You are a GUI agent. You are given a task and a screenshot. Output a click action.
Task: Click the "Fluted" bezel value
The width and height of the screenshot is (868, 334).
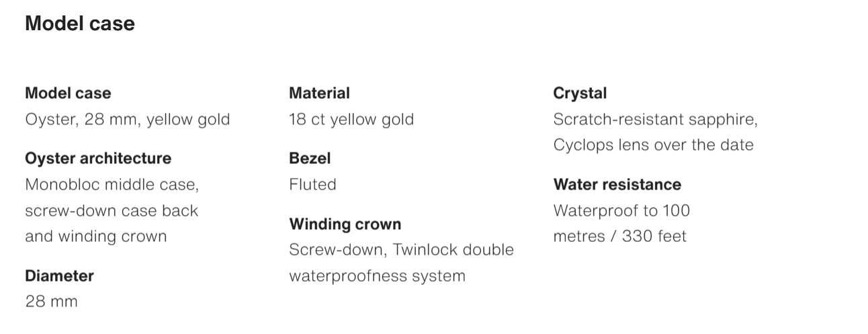pos(312,184)
